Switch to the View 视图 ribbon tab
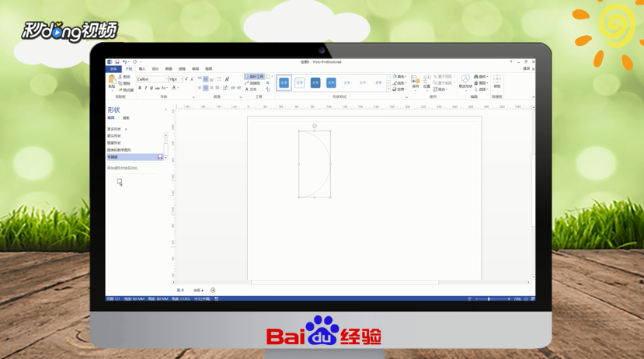The width and height of the screenshot is (644, 359). [209, 68]
